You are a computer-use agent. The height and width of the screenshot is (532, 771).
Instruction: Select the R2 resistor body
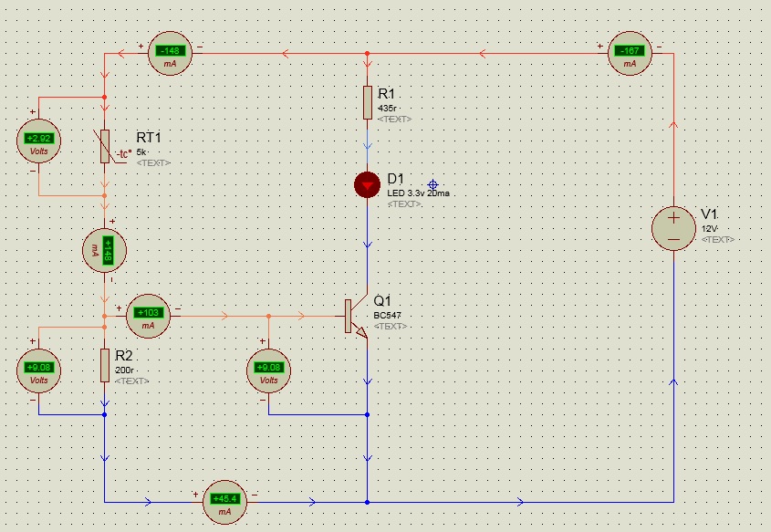click(105, 365)
